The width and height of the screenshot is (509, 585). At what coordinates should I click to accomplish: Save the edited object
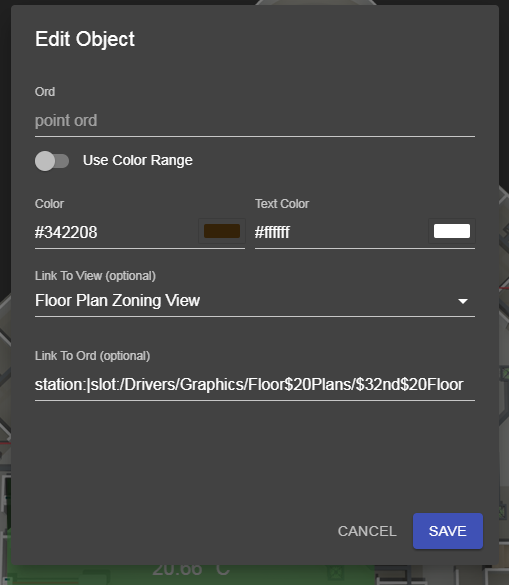(448, 531)
